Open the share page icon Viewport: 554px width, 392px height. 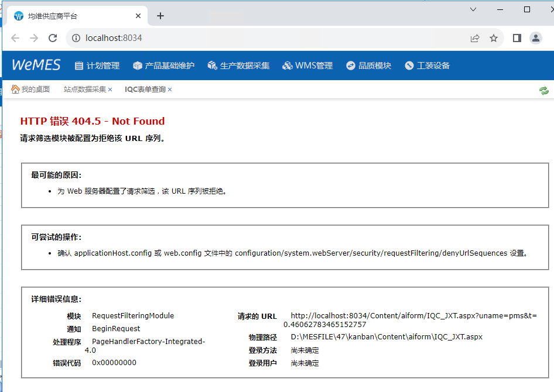coord(475,38)
